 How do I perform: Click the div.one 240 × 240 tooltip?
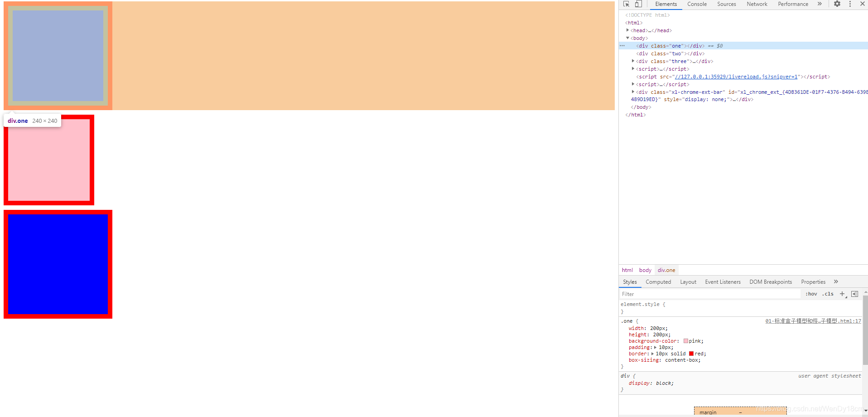point(33,121)
